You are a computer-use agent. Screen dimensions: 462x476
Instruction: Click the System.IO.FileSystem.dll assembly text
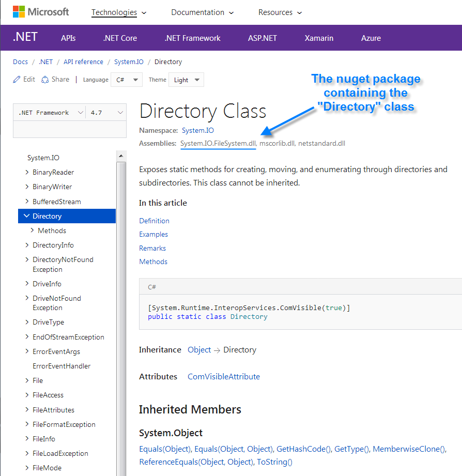click(219, 144)
